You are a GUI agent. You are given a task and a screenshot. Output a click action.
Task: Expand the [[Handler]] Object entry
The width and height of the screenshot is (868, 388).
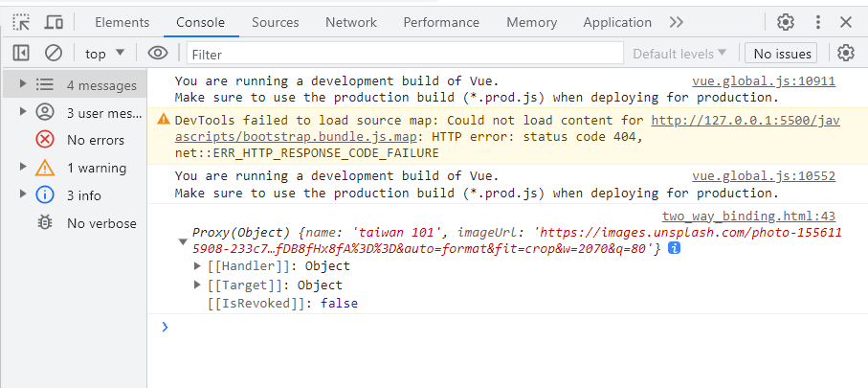[198, 266]
